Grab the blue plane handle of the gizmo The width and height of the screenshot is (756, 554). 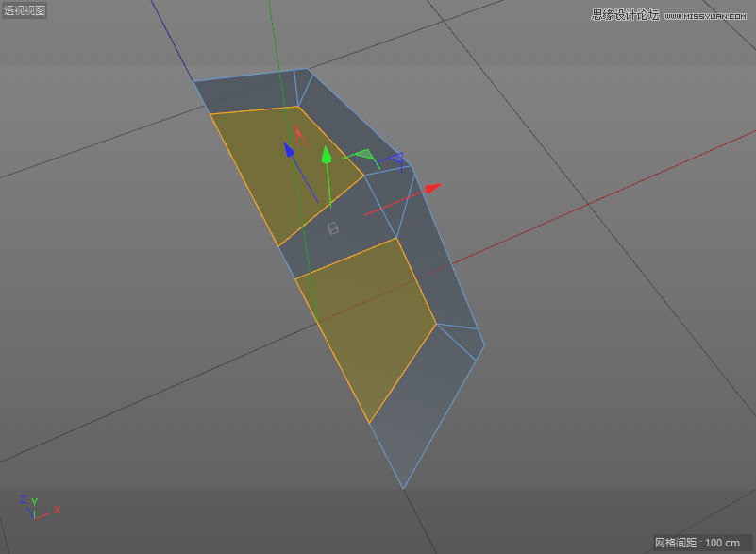pos(396,159)
